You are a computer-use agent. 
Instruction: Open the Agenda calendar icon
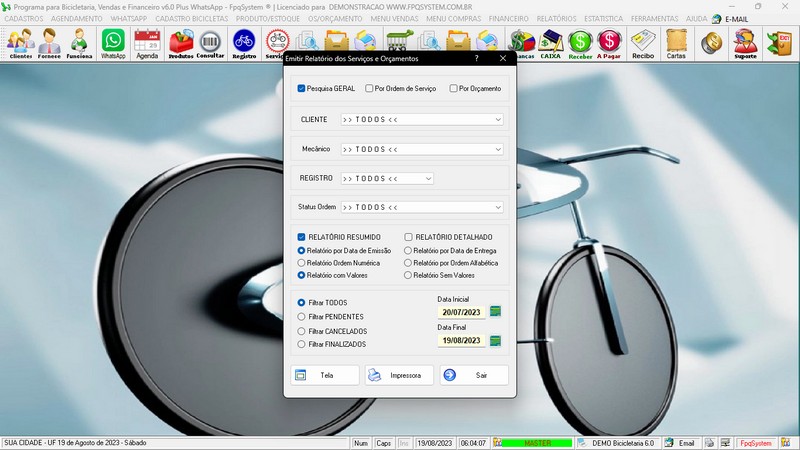[x=147, y=43]
